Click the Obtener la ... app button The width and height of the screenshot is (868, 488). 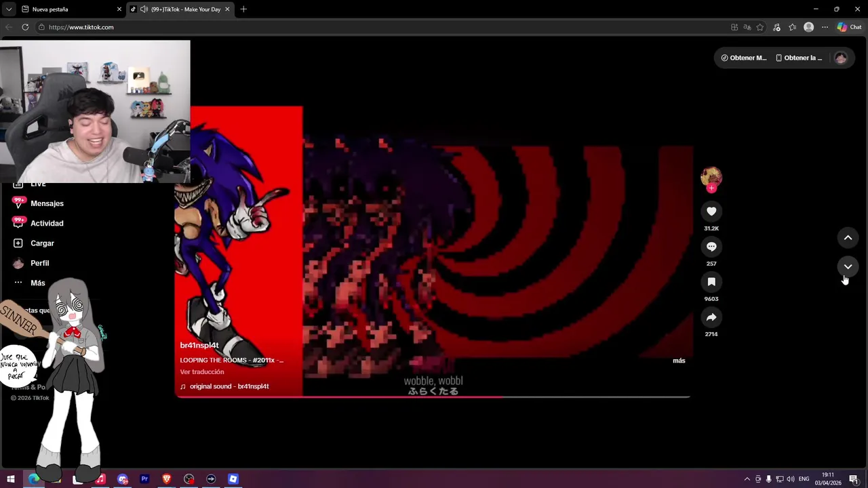tap(799, 58)
